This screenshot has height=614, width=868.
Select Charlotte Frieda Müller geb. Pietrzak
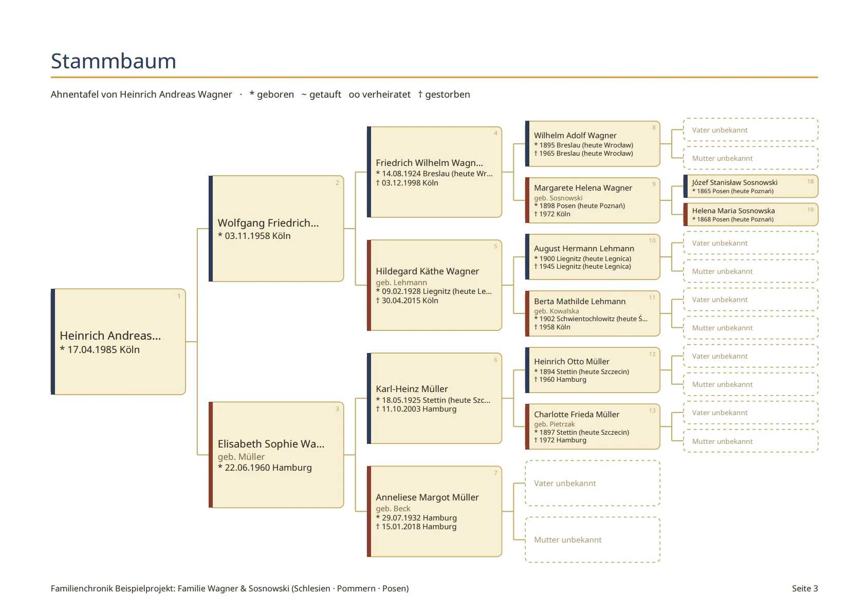point(593,426)
